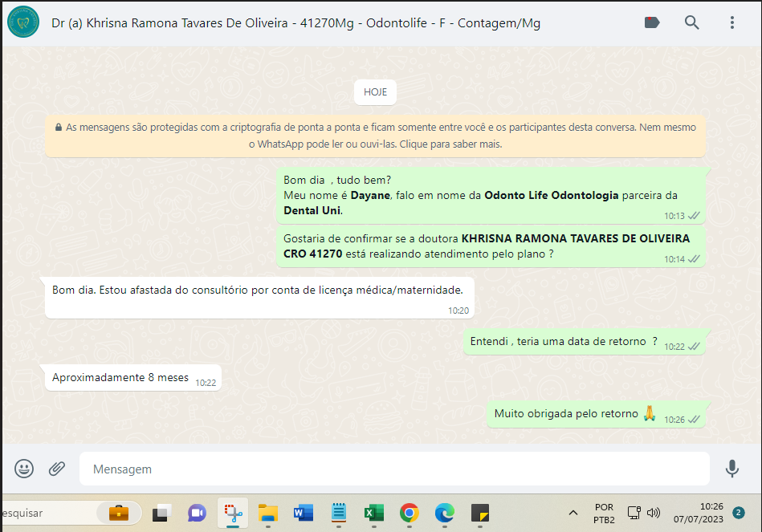The height and width of the screenshot is (532, 762).
Task: Start voice message with microphone icon
Action: tap(731, 469)
